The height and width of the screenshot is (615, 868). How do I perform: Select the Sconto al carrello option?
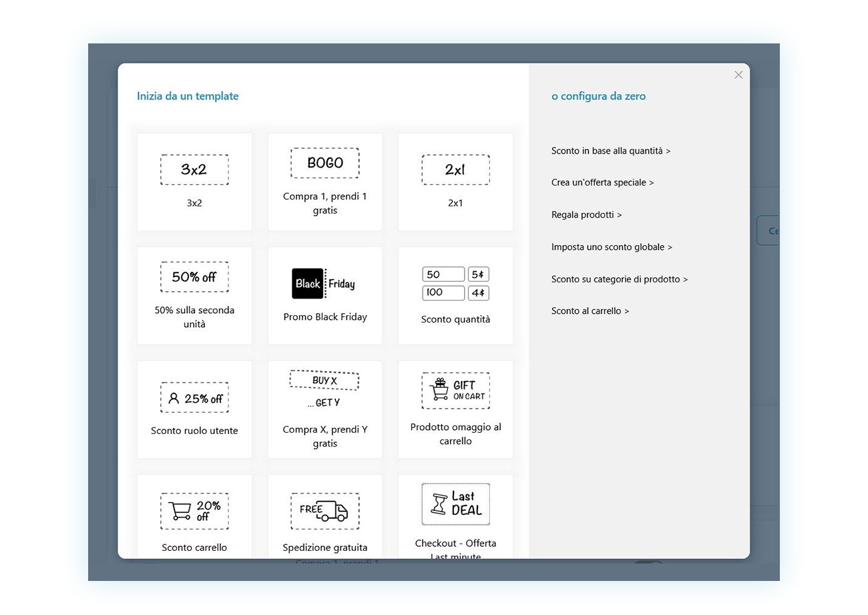(590, 311)
